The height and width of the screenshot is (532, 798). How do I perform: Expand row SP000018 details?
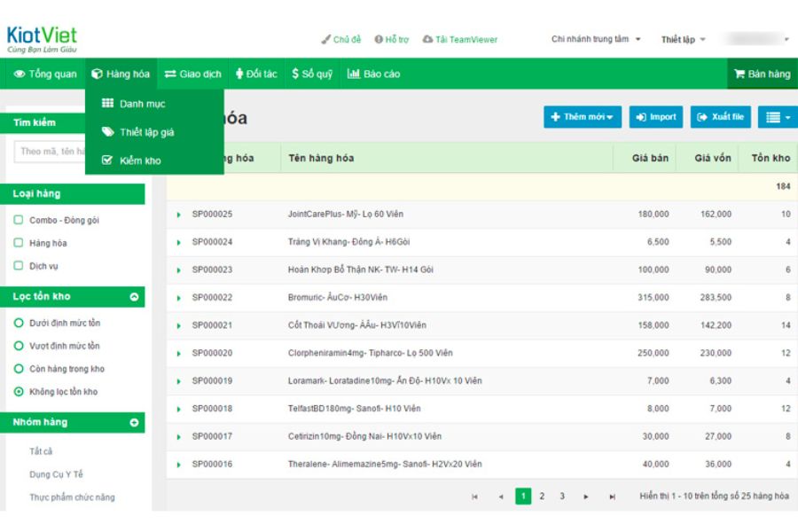coord(178,409)
